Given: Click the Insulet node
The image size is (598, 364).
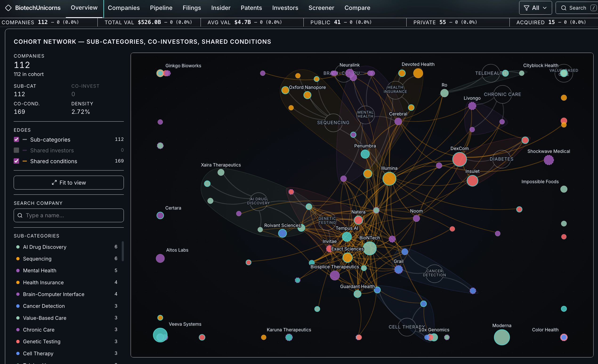Looking at the screenshot, I should click(x=472, y=181).
